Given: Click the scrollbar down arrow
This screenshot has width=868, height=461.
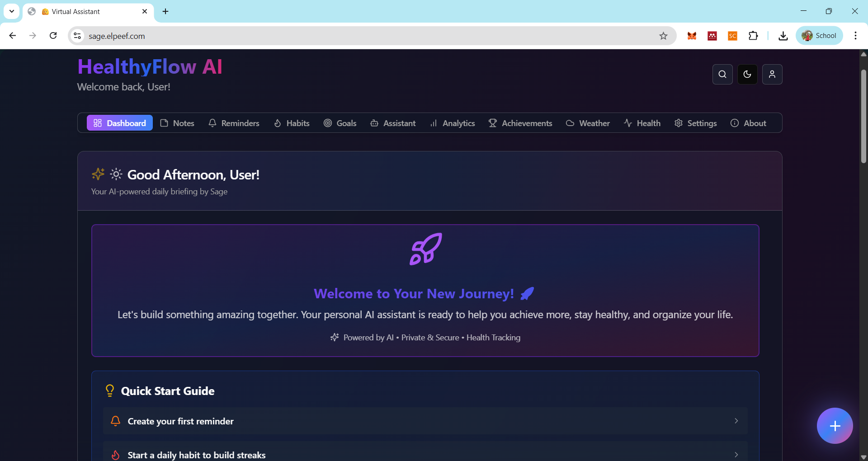Looking at the screenshot, I should tap(863, 457).
